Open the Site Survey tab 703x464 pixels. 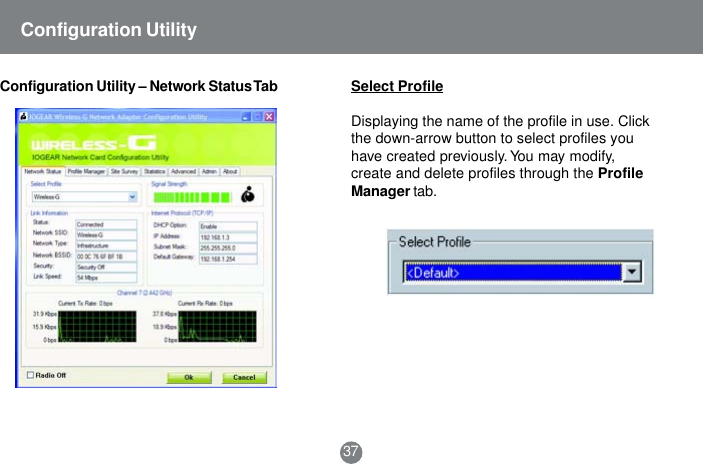(124, 172)
